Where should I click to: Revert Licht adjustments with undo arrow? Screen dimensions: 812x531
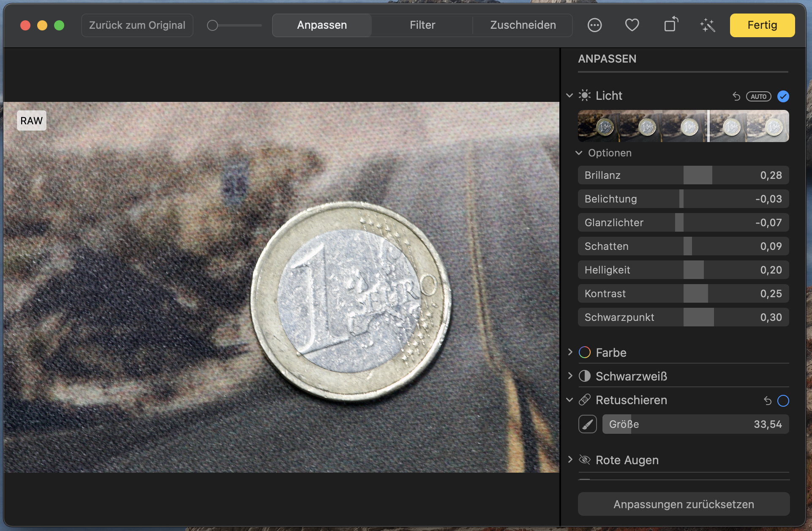(736, 96)
